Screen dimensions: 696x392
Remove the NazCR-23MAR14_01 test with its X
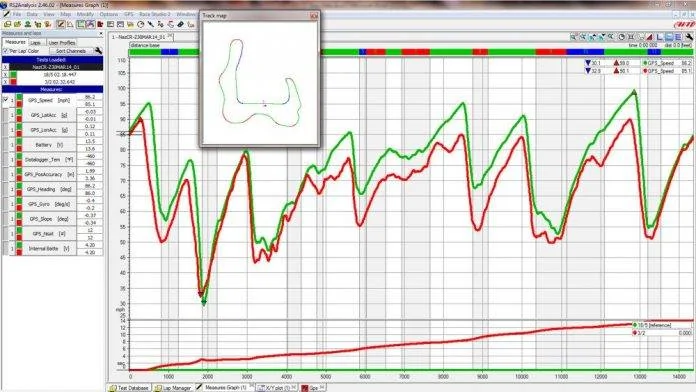click(x=5, y=67)
